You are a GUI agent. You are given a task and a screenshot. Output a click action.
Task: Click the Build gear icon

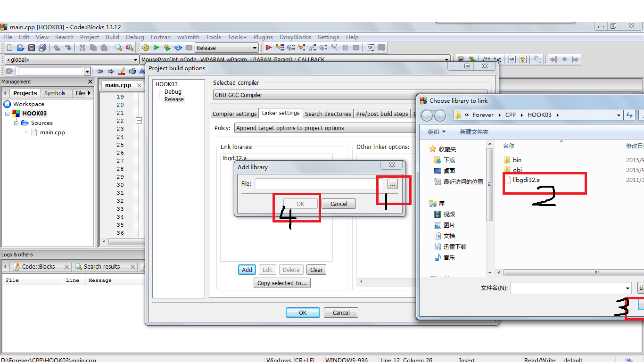[146, 48]
